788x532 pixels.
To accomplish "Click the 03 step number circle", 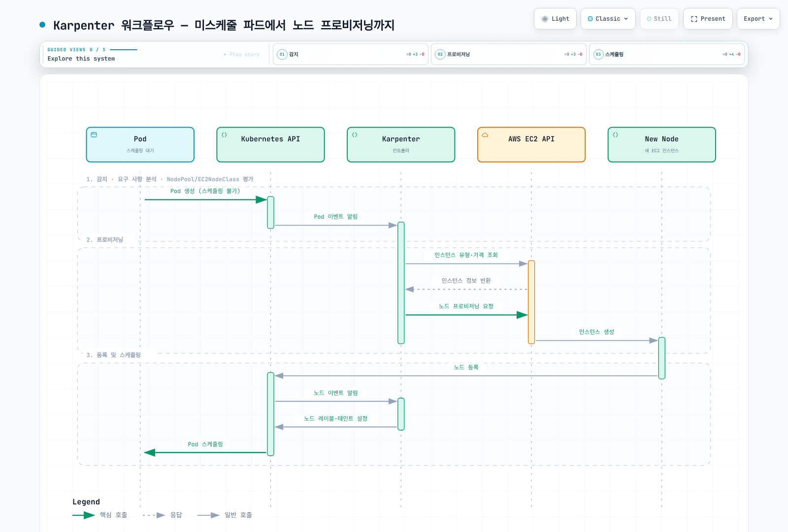I will click(x=598, y=54).
